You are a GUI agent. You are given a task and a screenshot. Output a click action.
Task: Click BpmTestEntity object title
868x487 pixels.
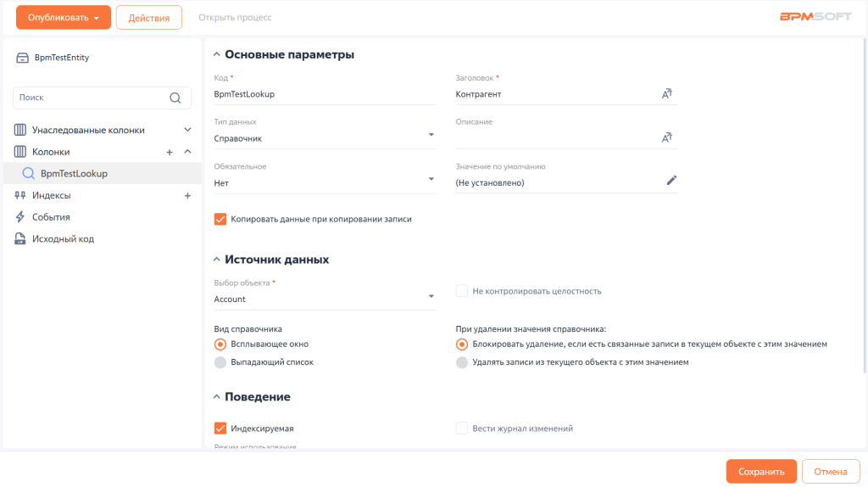tap(62, 58)
